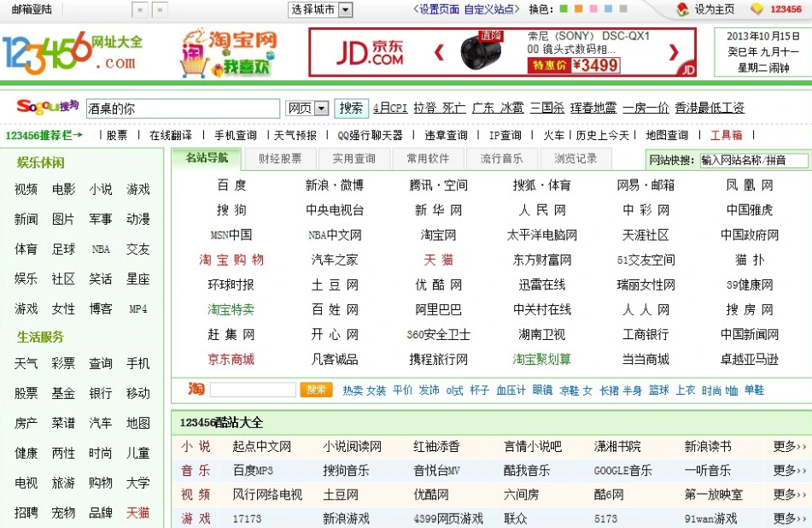Click 更多 in the 音乐 row
The image size is (812, 528).
click(x=790, y=470)
